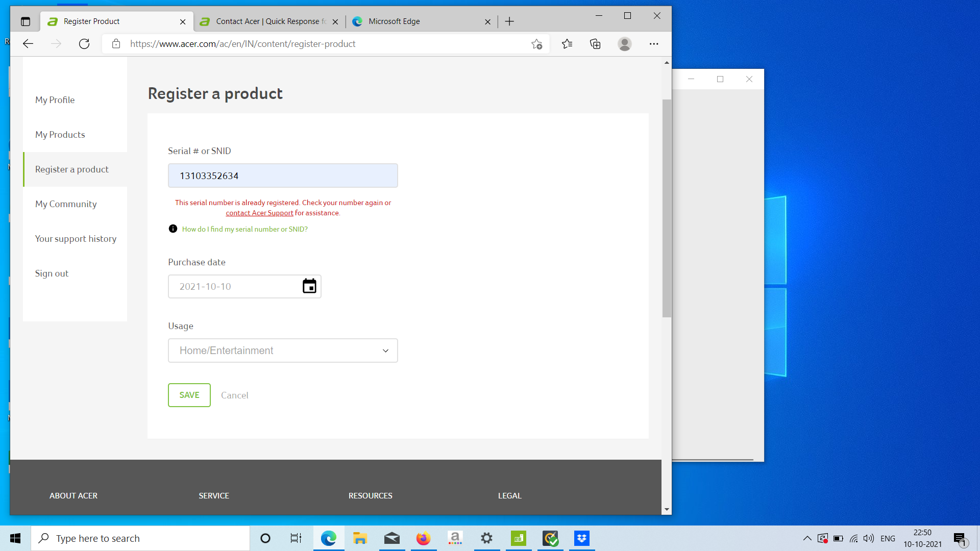
Task: Show hidden system tray icons
Action: coord(807,538)
